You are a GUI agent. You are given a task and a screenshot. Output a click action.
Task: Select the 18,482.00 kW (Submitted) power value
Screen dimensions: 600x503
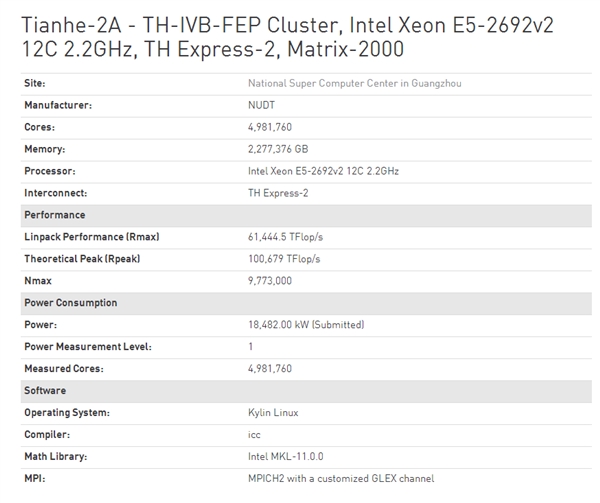306,325
